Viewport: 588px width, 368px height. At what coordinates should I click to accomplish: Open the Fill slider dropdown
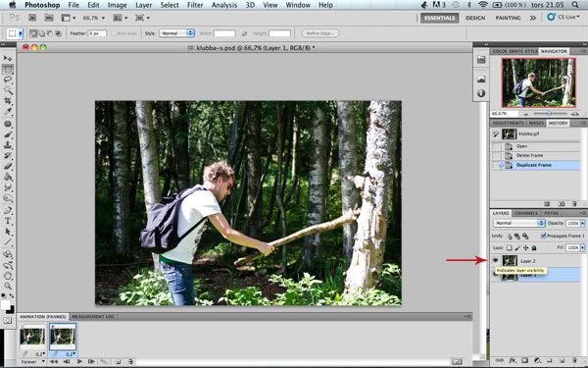pos(582,248)
